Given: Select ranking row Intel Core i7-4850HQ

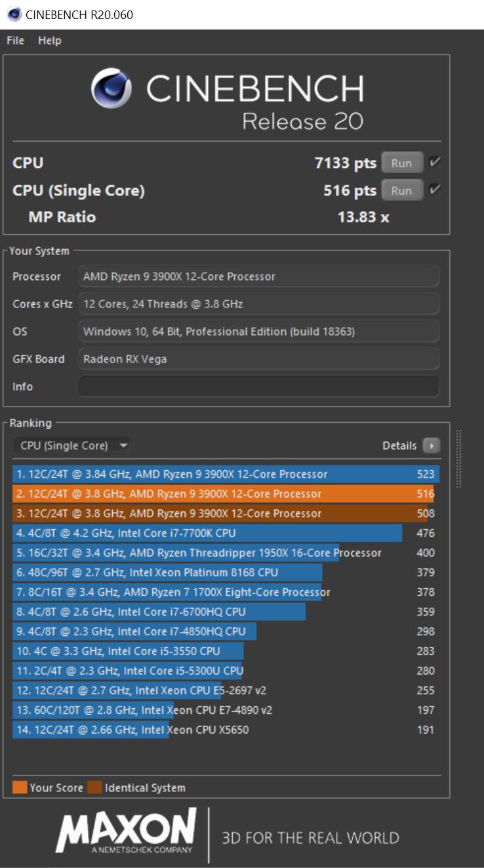Looking at the screenshot, I should (x=226, y=631).
